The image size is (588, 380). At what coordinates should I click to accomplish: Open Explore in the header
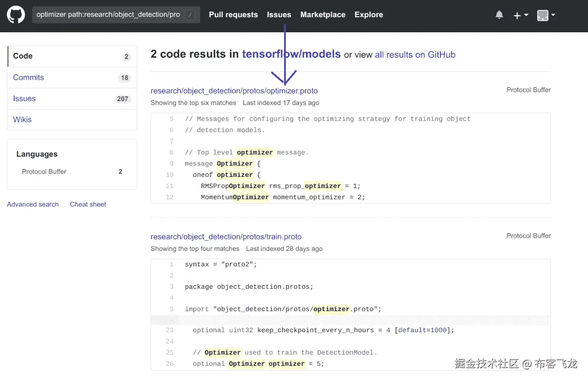(x=368, y=15)
